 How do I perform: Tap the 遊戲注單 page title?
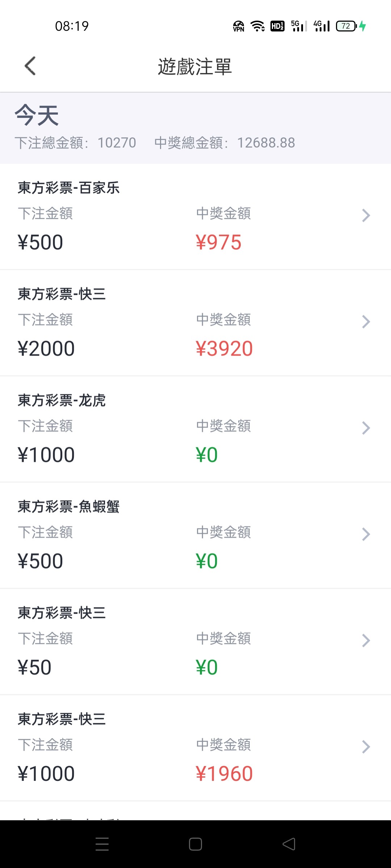pyautogui.click(x=195, y=67)
